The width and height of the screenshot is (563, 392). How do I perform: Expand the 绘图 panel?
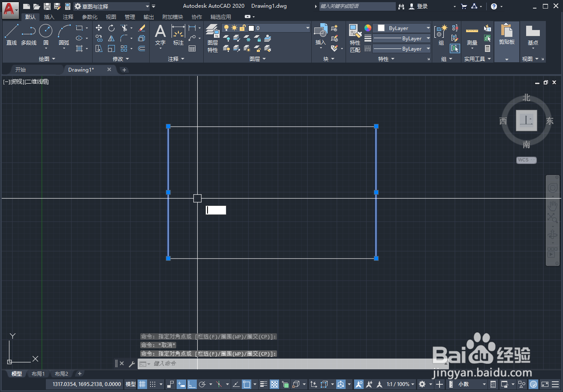click(47, 59)
